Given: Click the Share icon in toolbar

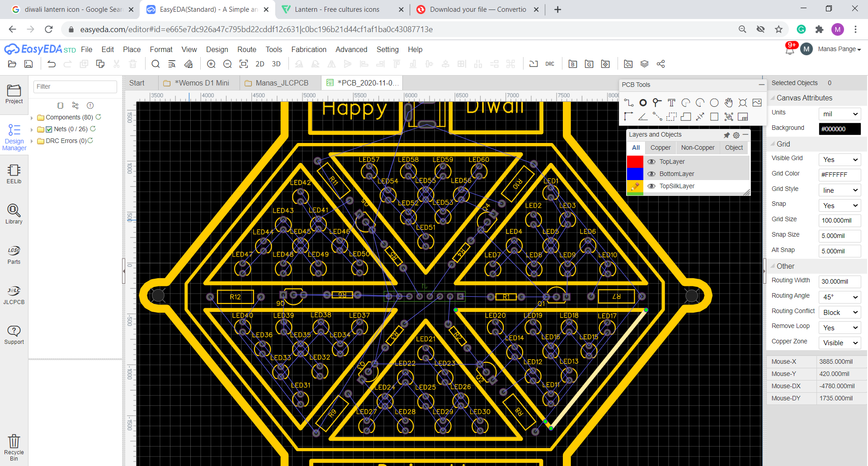Looking at the screenshot, I should tap(661, 64).
